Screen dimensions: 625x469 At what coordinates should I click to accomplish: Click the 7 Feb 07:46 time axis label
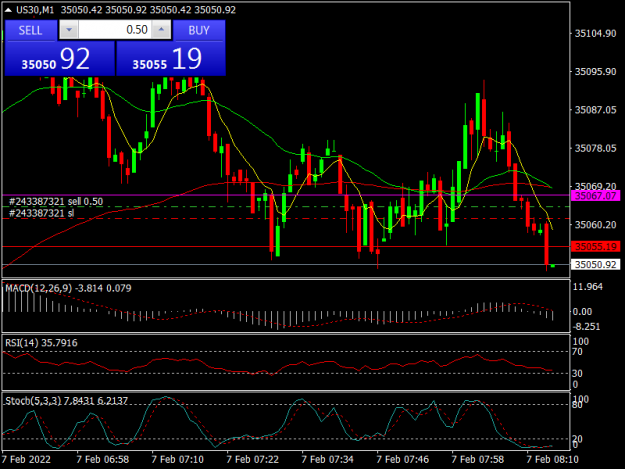pos(403,459)
